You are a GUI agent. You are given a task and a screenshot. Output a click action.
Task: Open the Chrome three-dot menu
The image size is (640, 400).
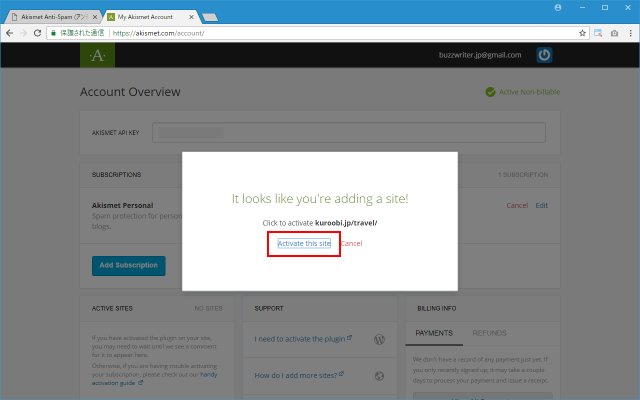[x=631, y=33]
